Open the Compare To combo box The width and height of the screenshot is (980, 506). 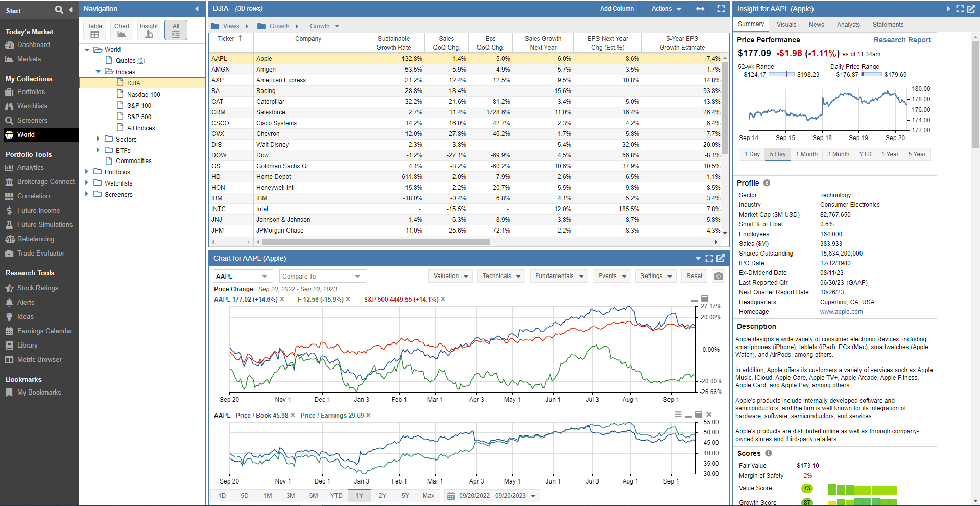point(322,277)
